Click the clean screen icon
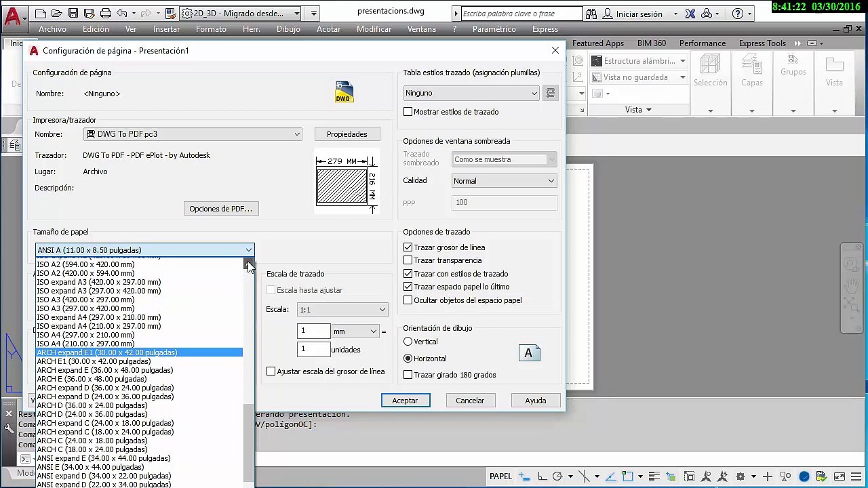 pos(840,476)
